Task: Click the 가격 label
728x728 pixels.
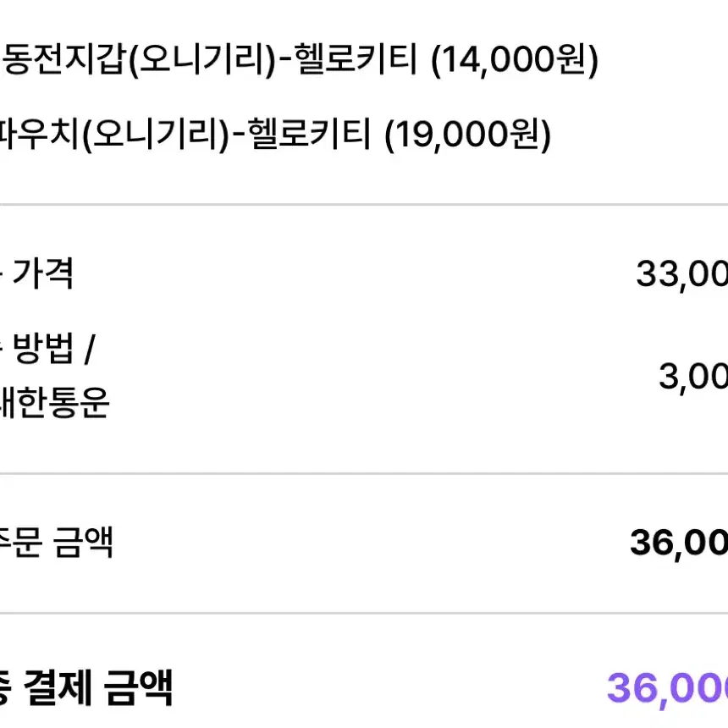Action: coord(42,273)
